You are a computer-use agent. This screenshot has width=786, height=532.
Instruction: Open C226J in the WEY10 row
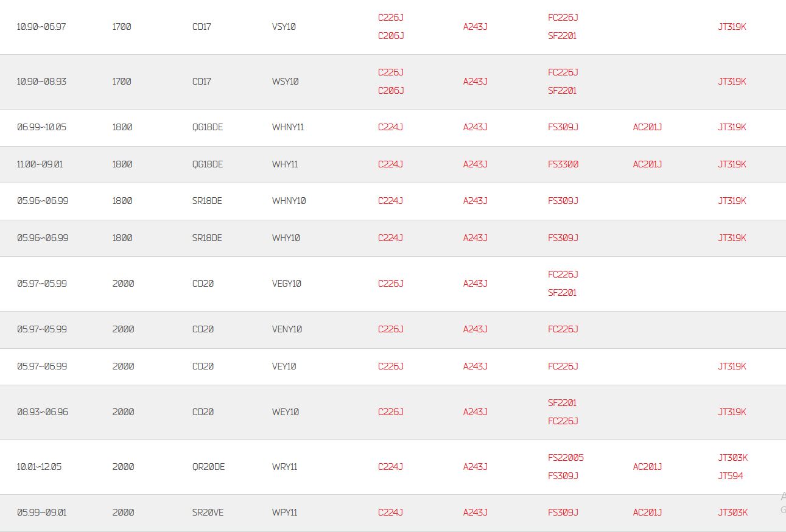pyautogui.click(x=391, y=412)
